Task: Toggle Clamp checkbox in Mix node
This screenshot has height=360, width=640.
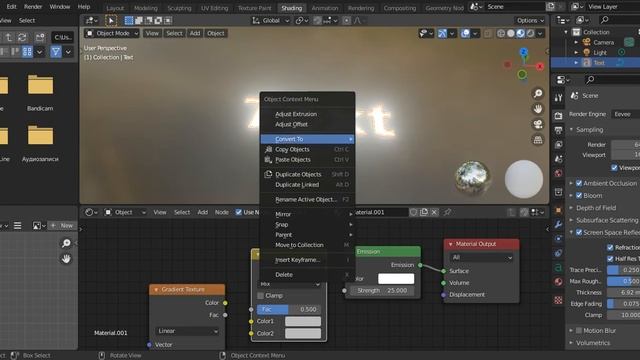Action: coord(260,296)
